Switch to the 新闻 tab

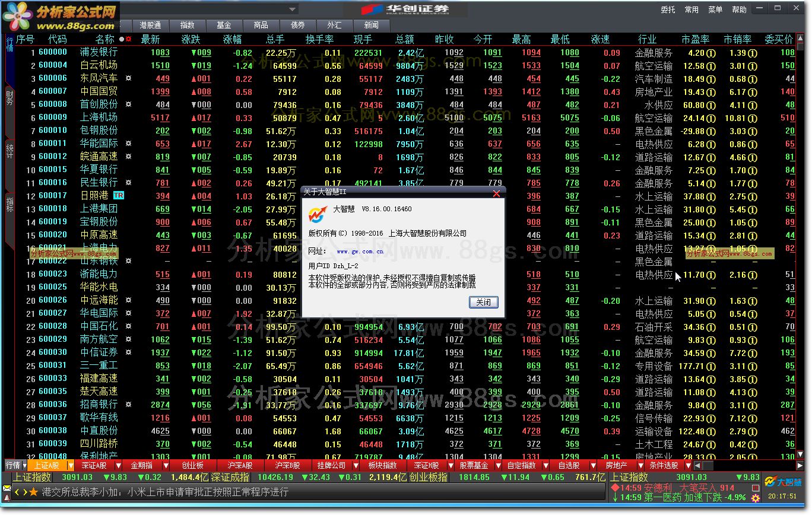click(x=371, y=26)
